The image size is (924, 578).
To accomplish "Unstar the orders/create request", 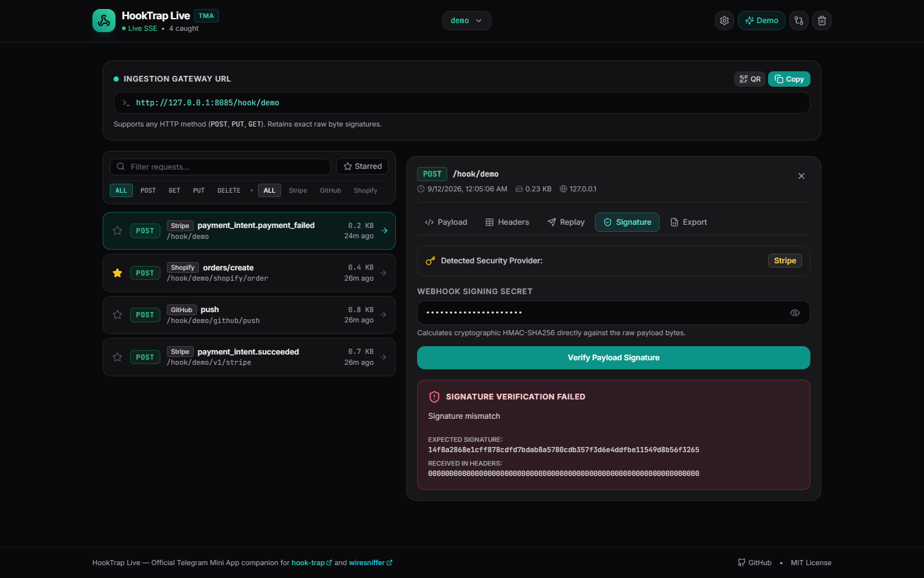I will pos(117,273).
